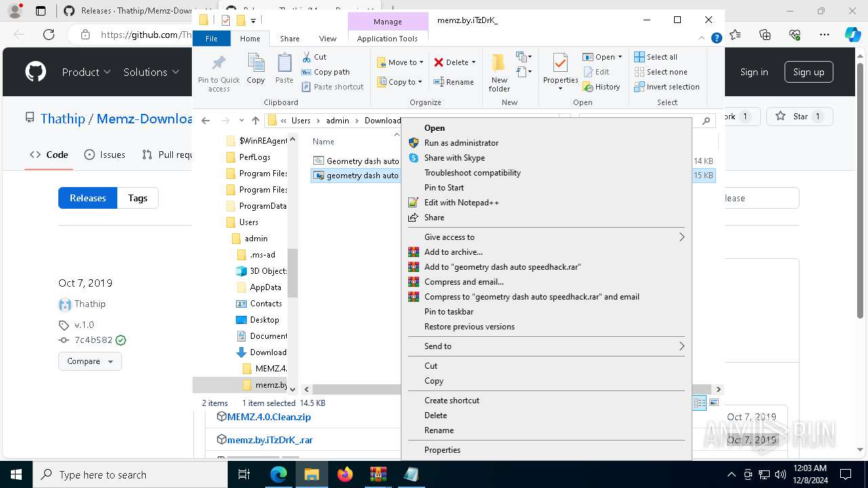Click Copy path in ribbon

[325, 72]
